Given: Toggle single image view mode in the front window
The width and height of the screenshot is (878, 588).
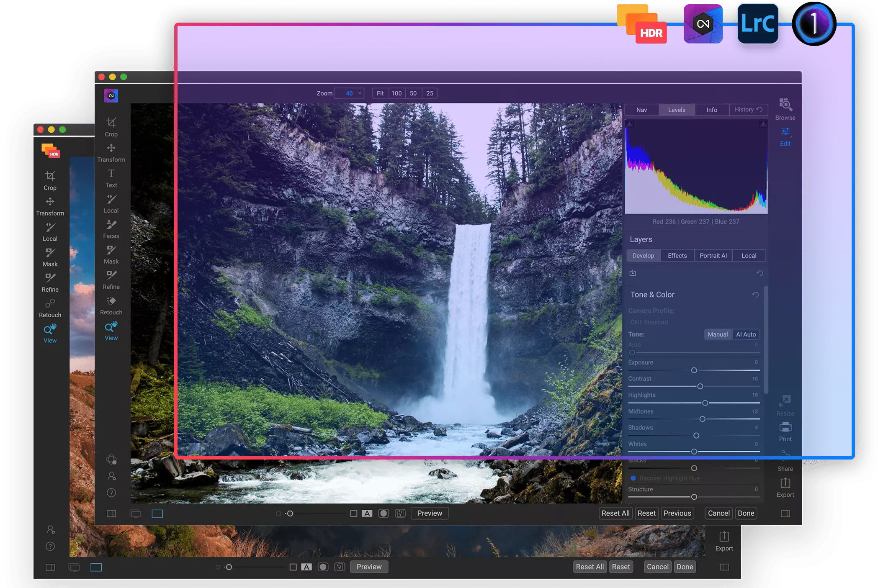Looking at the screenshot, I should [x=157, y=514].
